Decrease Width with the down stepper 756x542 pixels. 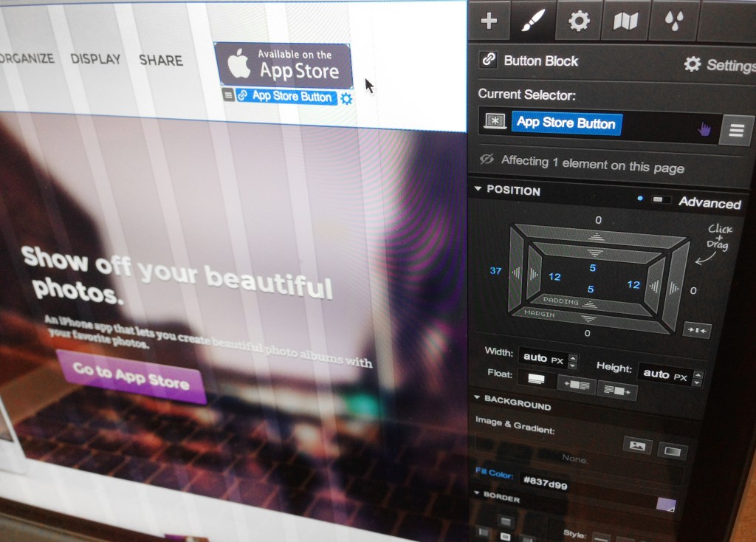click(x=572, y=366)
